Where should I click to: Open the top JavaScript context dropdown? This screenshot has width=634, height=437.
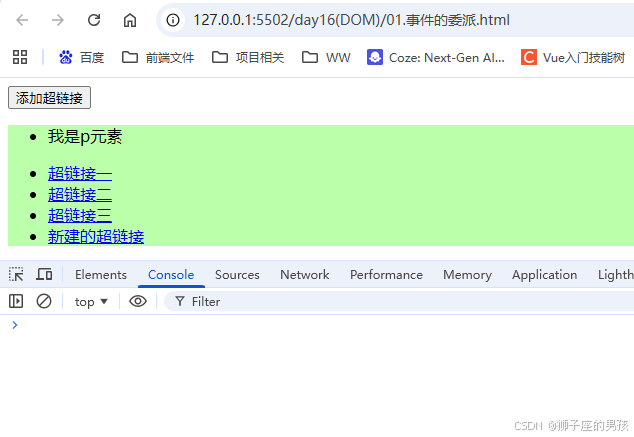(x=91, y=302)
